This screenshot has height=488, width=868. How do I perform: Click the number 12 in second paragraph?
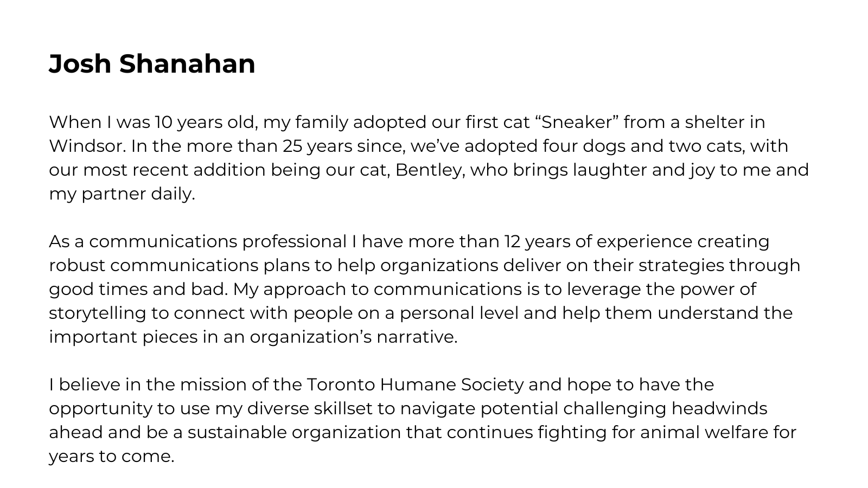tap(512, 241)
